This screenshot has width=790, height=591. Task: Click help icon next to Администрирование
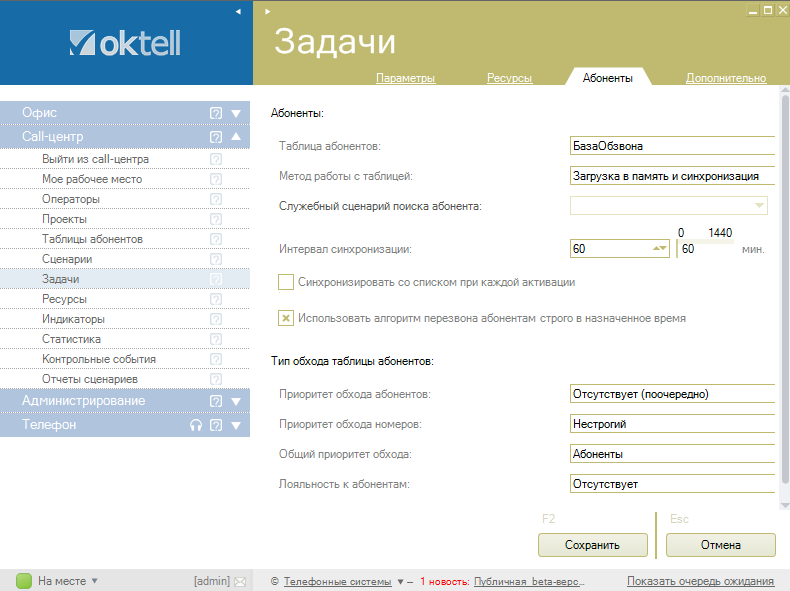pos(216,401)
